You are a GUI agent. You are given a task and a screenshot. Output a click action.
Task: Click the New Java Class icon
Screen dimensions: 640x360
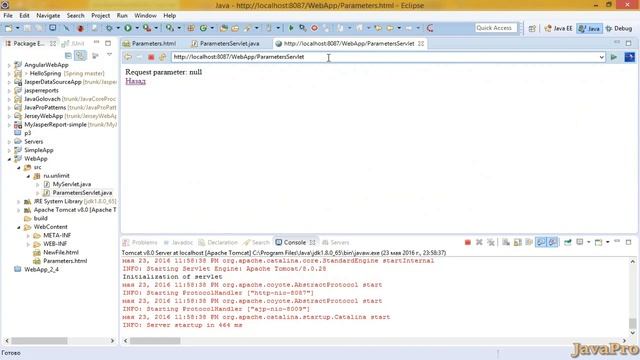(x=203, y=28)
